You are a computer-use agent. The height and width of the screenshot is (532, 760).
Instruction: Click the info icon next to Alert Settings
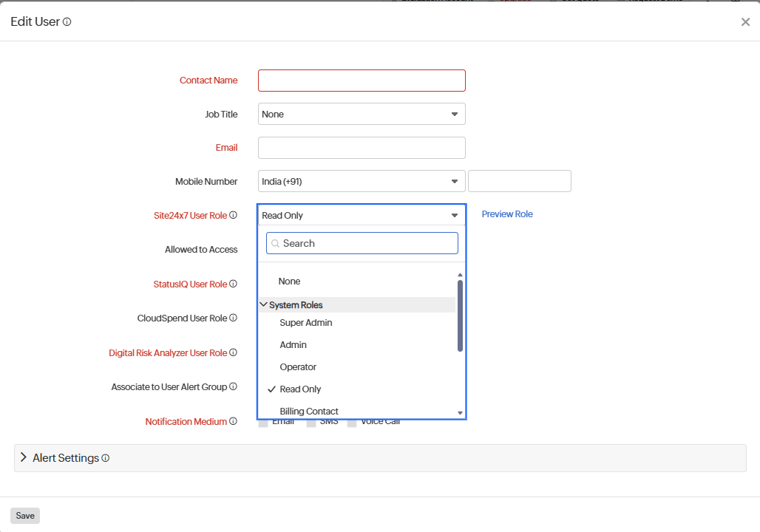(x=105, y=458)
